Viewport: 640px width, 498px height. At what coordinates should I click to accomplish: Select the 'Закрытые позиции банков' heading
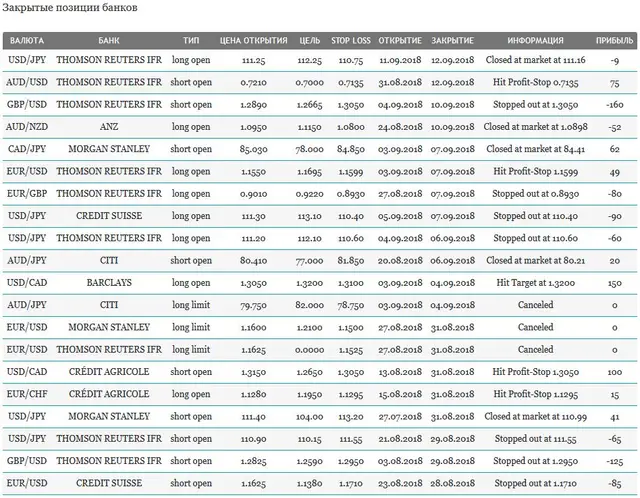(x=70, y=8)
